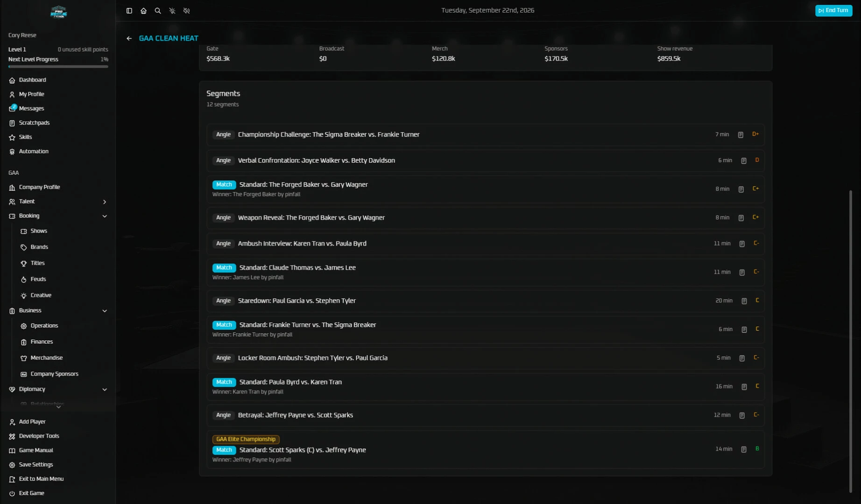Collapse the Booking section
The height and width of the screenshot is (504, 861).
click(x=105, y=216)
